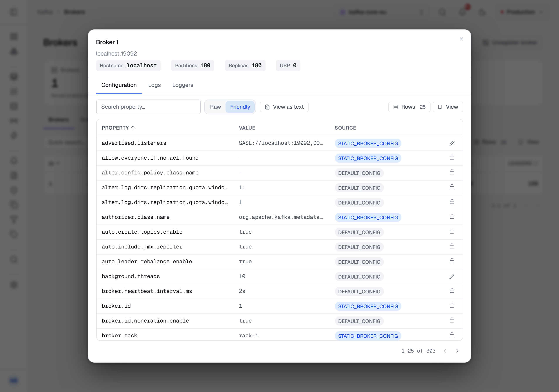Screen dimensions: 559x392
Task: Go to previous page of properties
Action: point(445,351)
